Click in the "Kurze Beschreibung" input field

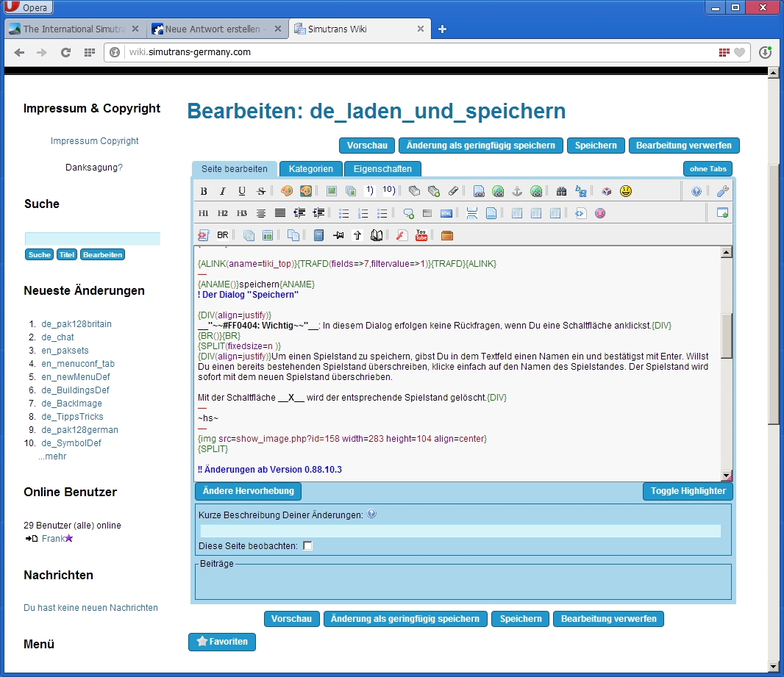[460, 531]
